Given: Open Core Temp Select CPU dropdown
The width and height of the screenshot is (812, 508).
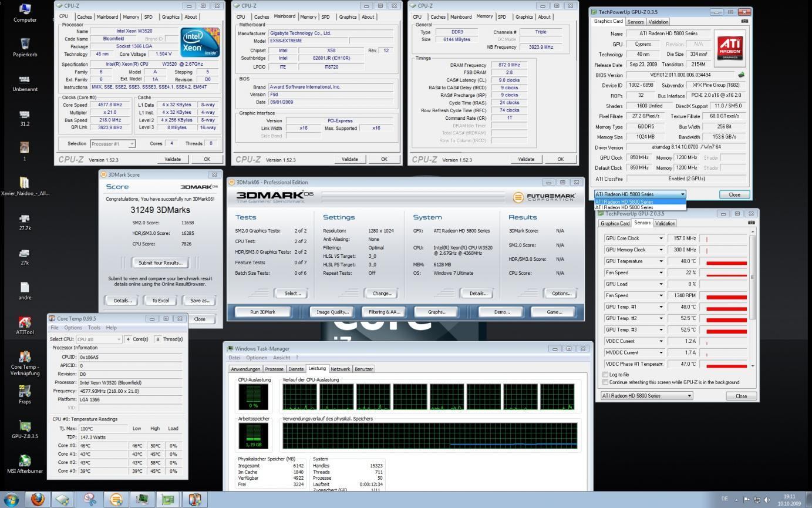Looking at the screenshot, I should click(99, 339).
